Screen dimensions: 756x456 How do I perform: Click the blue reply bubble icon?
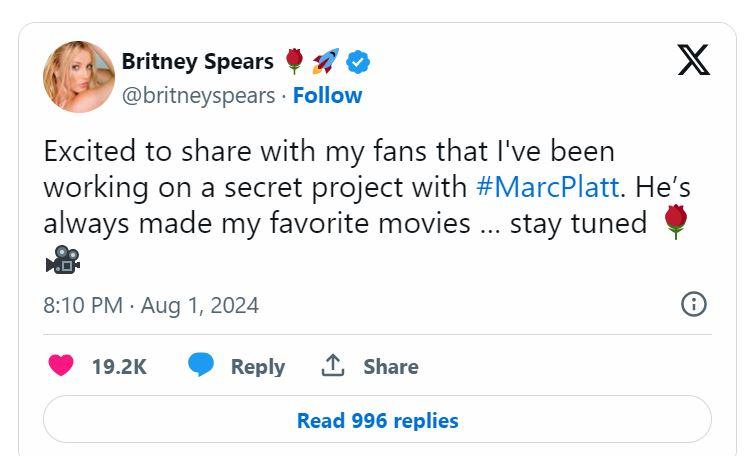click(x=201, y=366)
